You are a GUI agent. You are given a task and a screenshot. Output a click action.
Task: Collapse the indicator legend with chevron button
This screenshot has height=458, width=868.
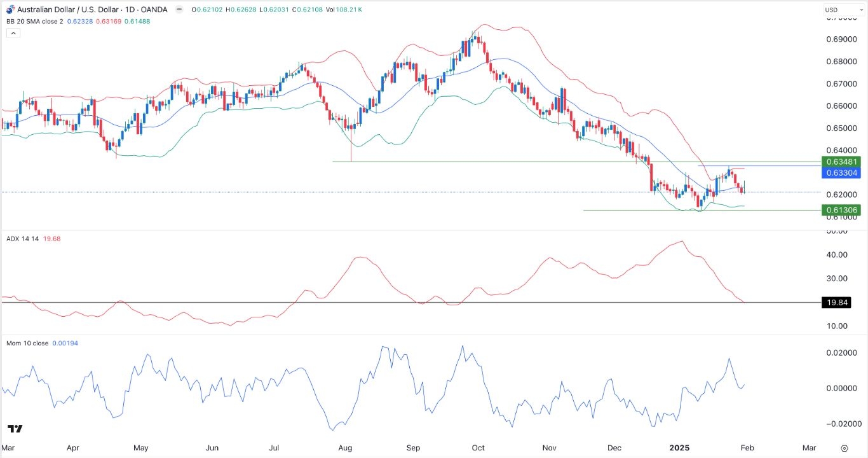13,32
